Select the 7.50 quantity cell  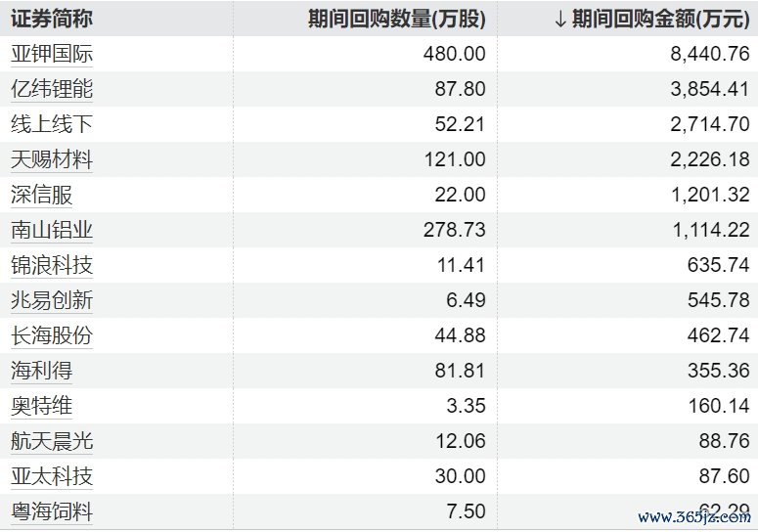pos(365,512)
